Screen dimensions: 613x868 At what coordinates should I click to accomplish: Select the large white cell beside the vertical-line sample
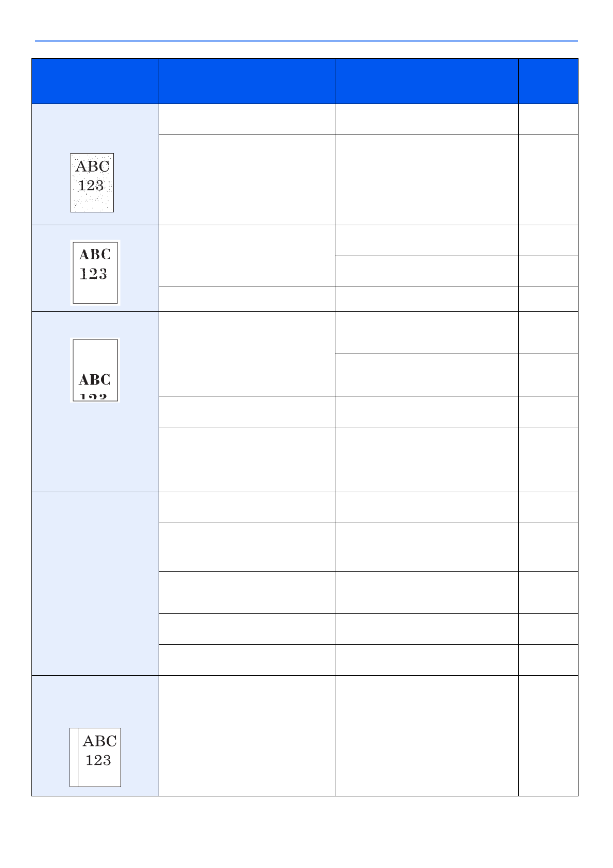(x=247, y=736)
